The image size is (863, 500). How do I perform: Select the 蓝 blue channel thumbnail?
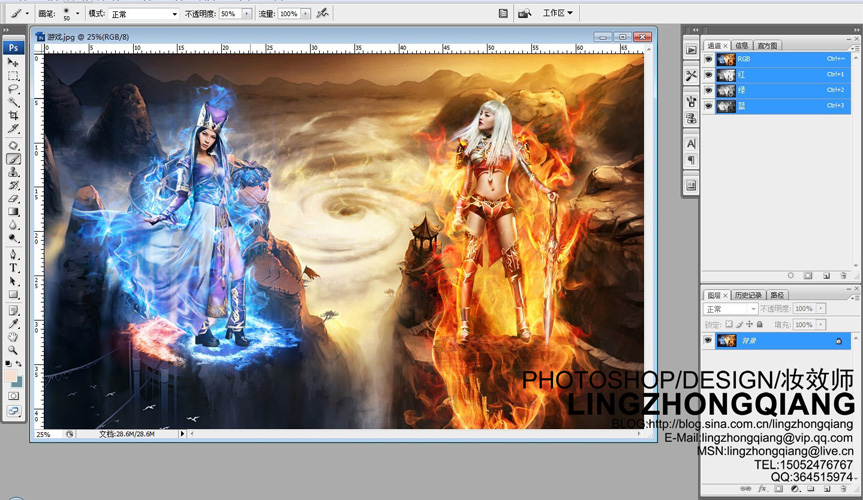(726, 106)
